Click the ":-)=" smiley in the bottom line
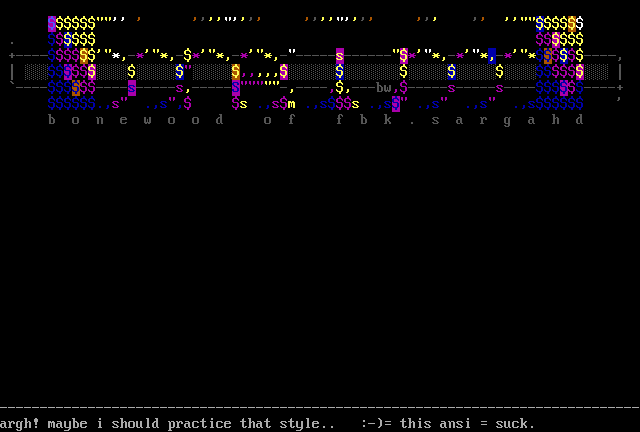The image size is (640, 432). (x=376, y=424)
